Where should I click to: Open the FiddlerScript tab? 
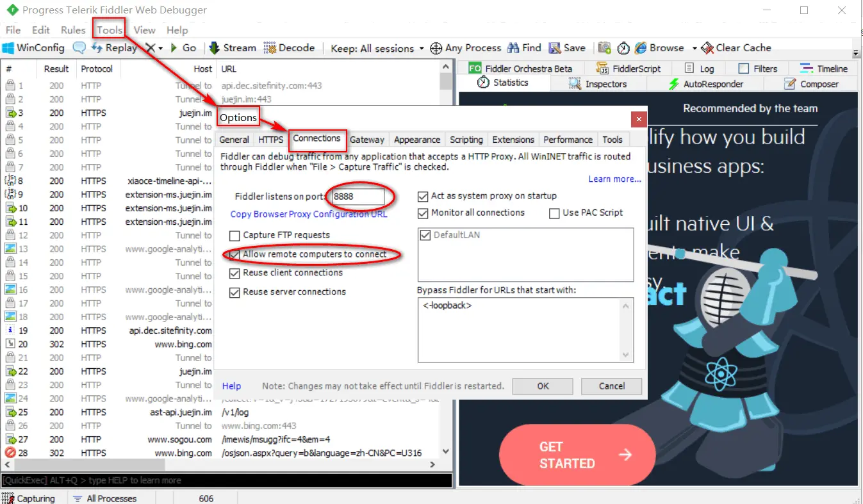pos(628,69)
